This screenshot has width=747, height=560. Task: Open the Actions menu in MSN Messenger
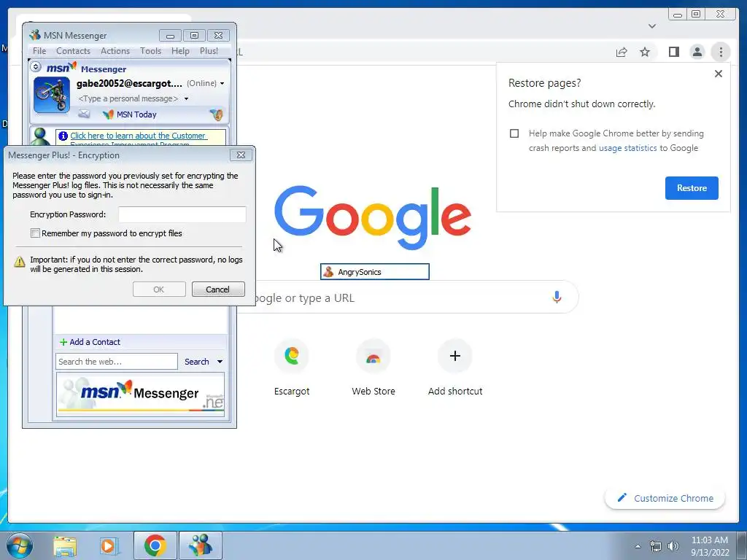click(115, 51)
